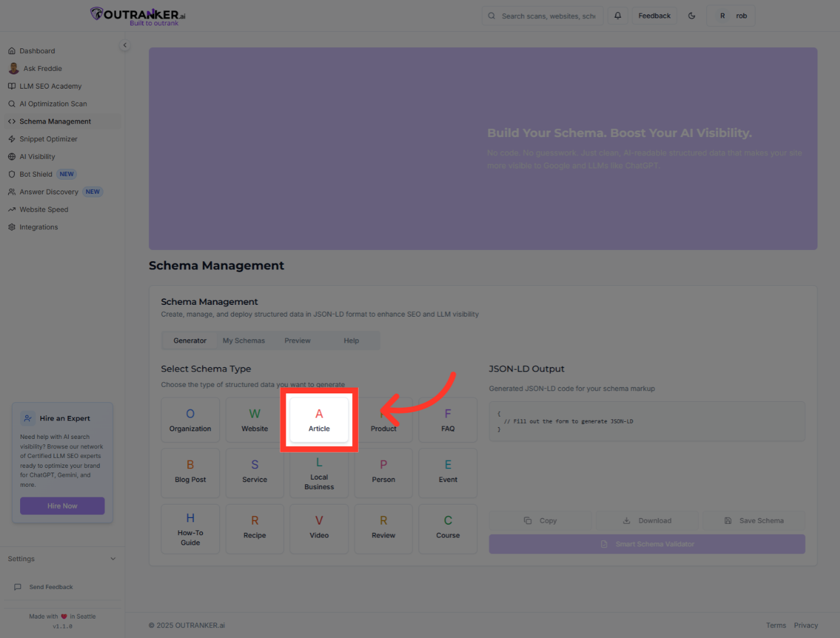Toggle dark mode moon icon
This screenshot has width=840, height=638.
(x=692, y=16)
